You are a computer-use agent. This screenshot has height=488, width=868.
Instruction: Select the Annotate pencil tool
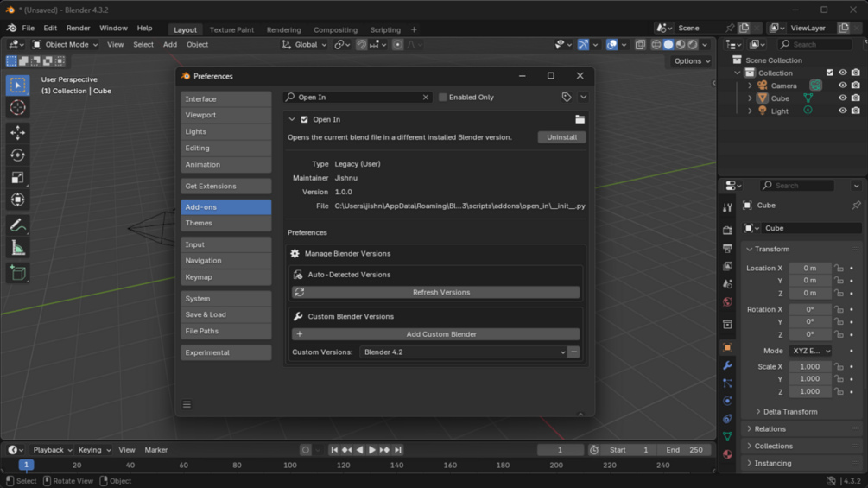pos(18,225)
